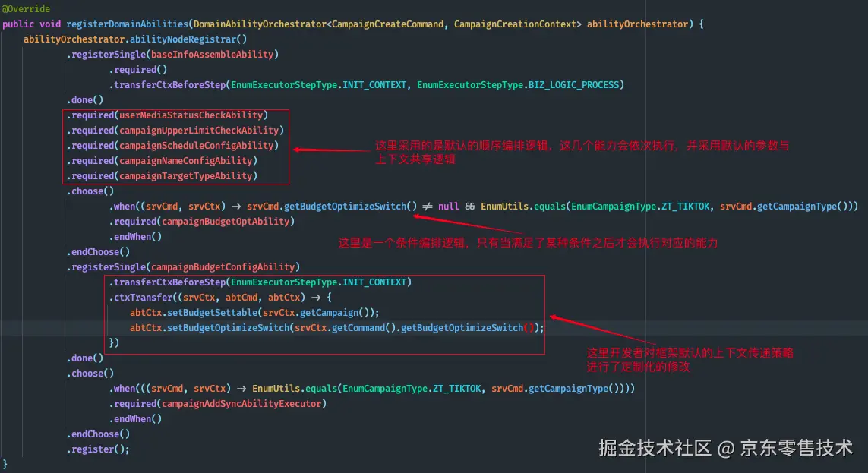This screenshot has height=473, width=868.
Task: Select campaignNameConfigAbility
Action: tap(186, 161)
